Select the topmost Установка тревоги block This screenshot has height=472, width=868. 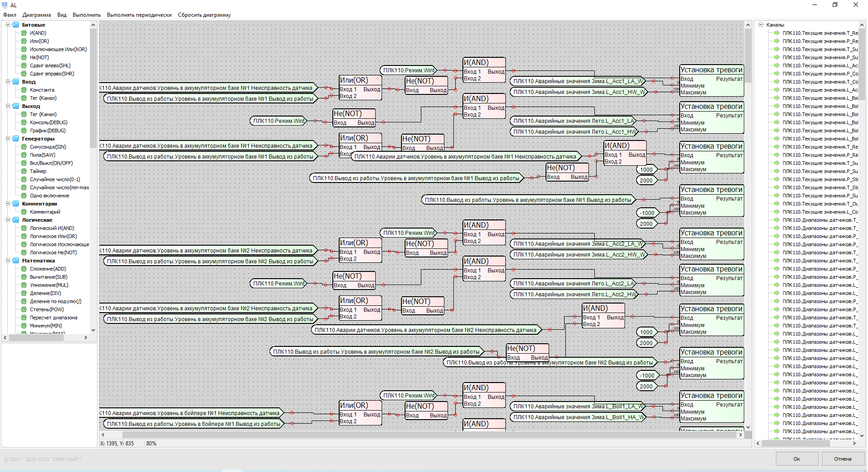pyautogui.click(x=712, y=80)
